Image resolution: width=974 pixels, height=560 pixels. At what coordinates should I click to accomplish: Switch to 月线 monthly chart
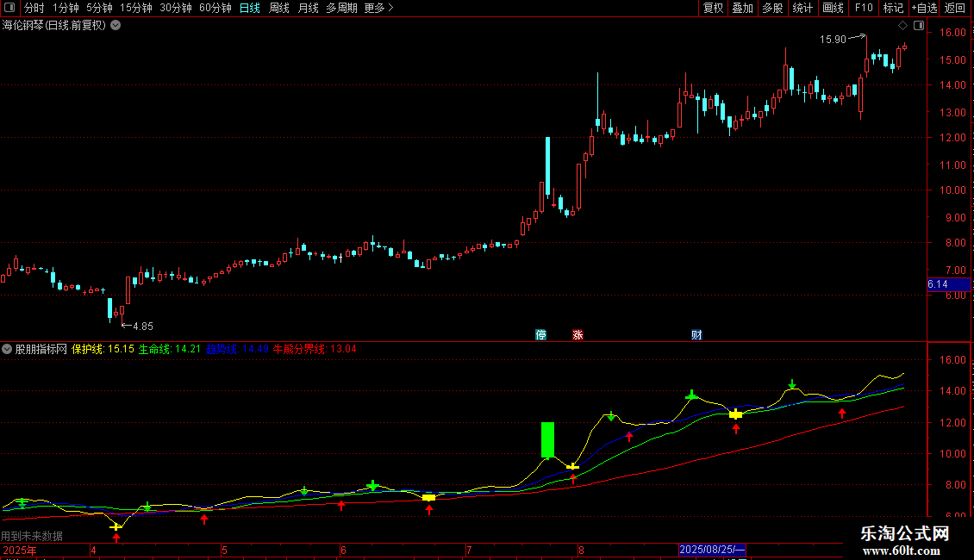[308, 8]
